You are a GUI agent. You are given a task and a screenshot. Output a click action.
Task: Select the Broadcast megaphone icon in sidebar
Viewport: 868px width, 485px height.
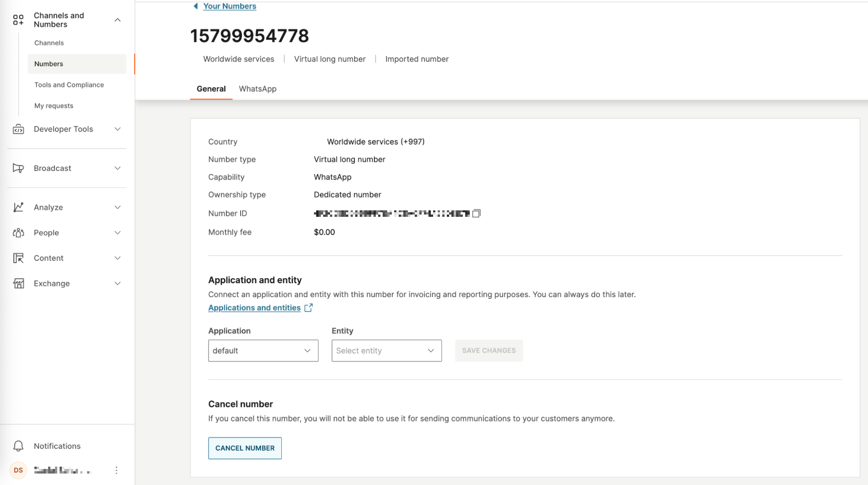click(18, 168)
